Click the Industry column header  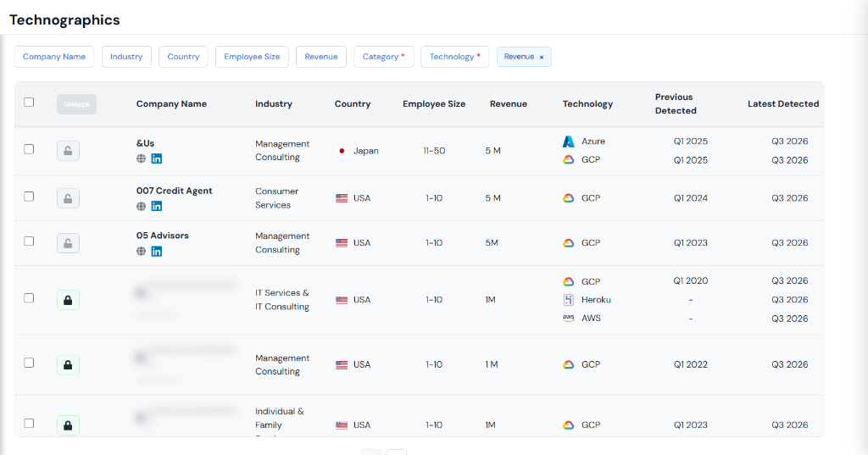coord(274,104)
